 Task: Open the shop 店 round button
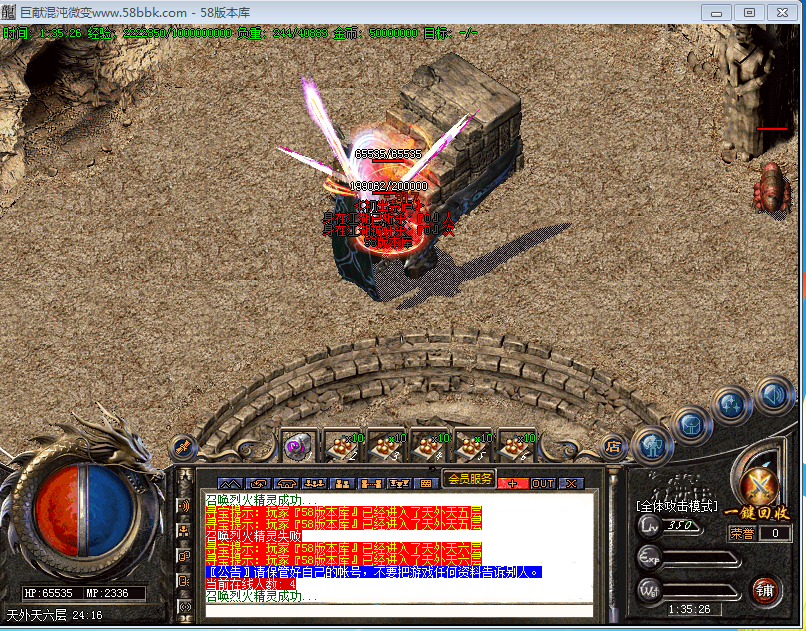point(612,446)
